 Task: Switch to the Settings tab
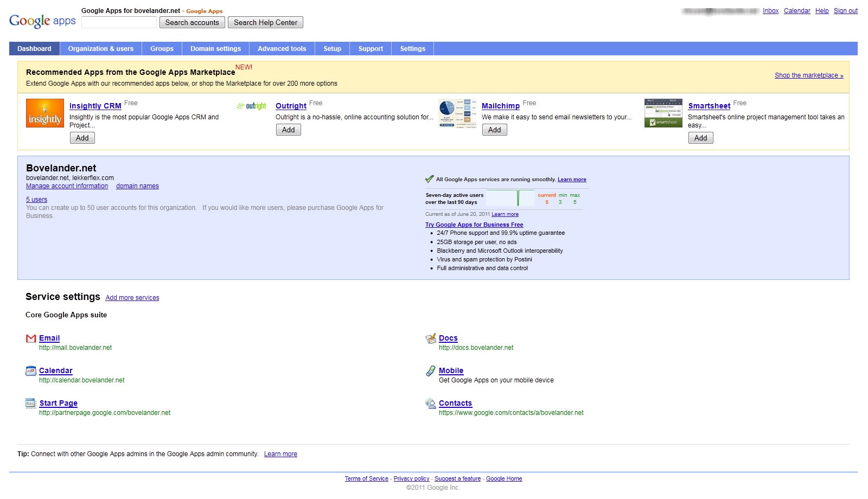[413, 49]
